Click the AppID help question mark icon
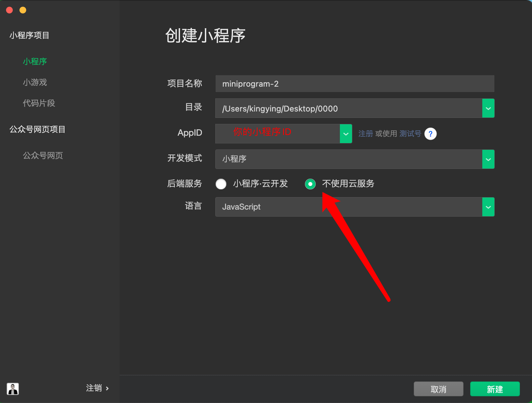 coord(430,134)
